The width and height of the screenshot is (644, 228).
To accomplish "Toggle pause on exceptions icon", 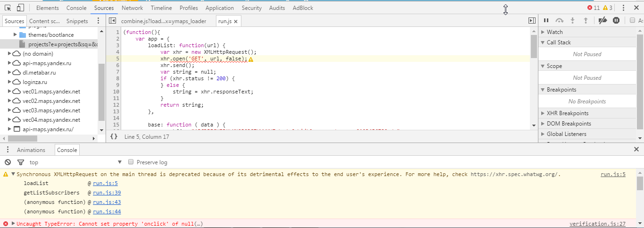I will click(x=616, y=20).
